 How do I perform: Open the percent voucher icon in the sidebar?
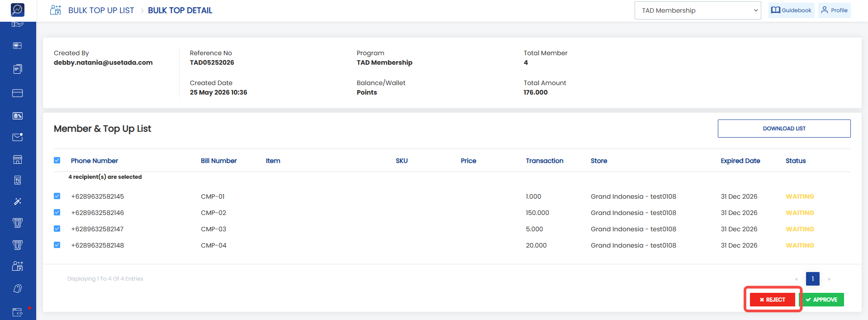(x=18, y=116)
